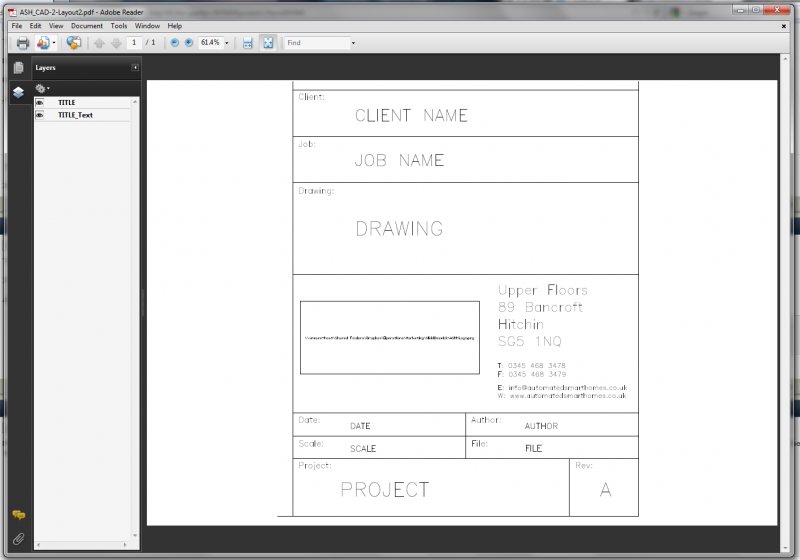The width and height of the screenshot is (800, 560).
Task: Click the FILE field text
Action: point(533,449)
